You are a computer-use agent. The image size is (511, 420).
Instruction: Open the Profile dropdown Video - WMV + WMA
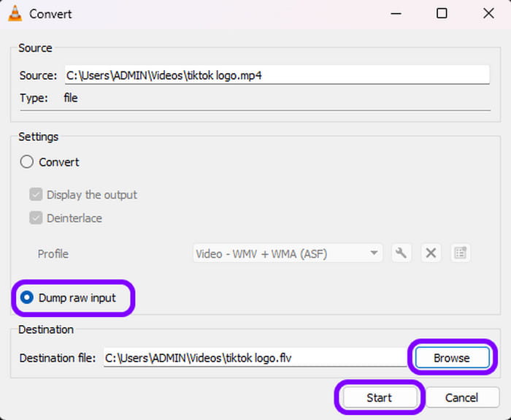pyautogui.click(x=288, y=253)
